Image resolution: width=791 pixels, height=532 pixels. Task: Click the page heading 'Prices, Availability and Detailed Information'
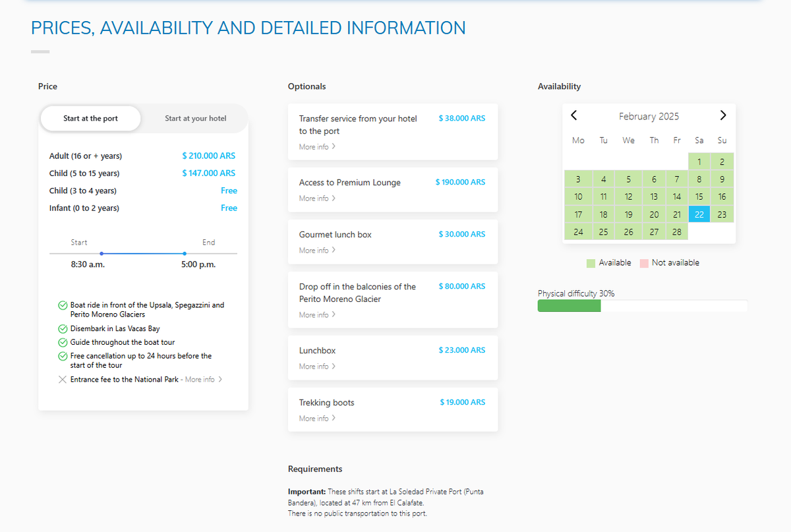click(x=248, y=28)
